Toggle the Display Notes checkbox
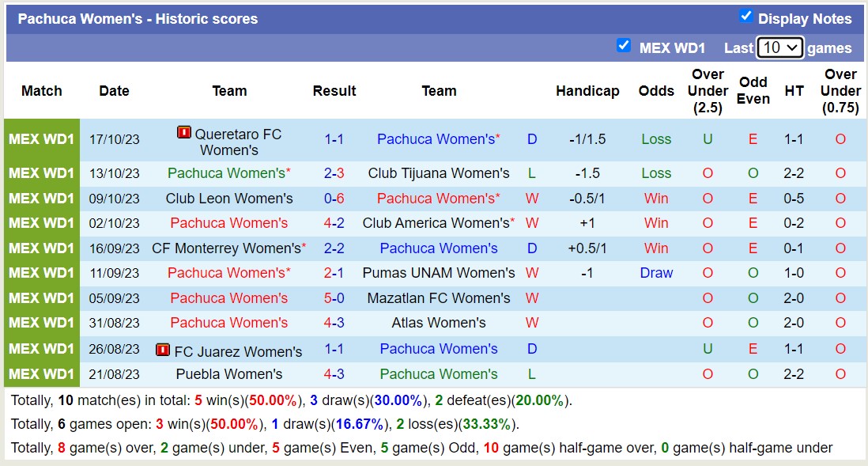Image resolution: width=868 pixels, height=466 pixels. click(x=745, y=17)
